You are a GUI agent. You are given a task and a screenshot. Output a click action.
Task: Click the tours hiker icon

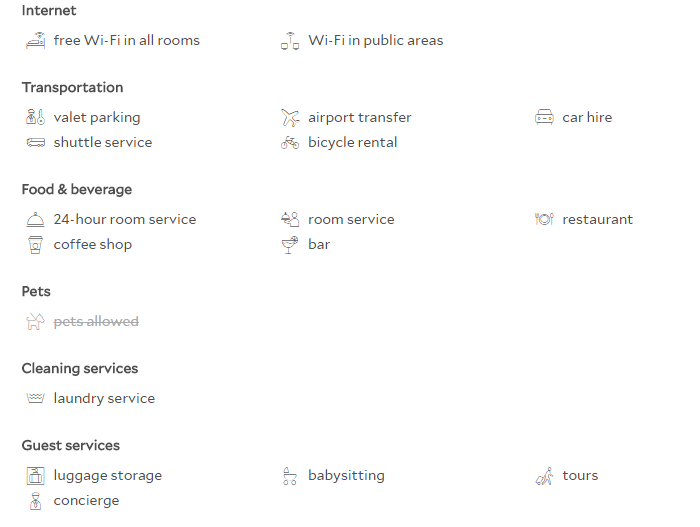(x=544, y=476)
